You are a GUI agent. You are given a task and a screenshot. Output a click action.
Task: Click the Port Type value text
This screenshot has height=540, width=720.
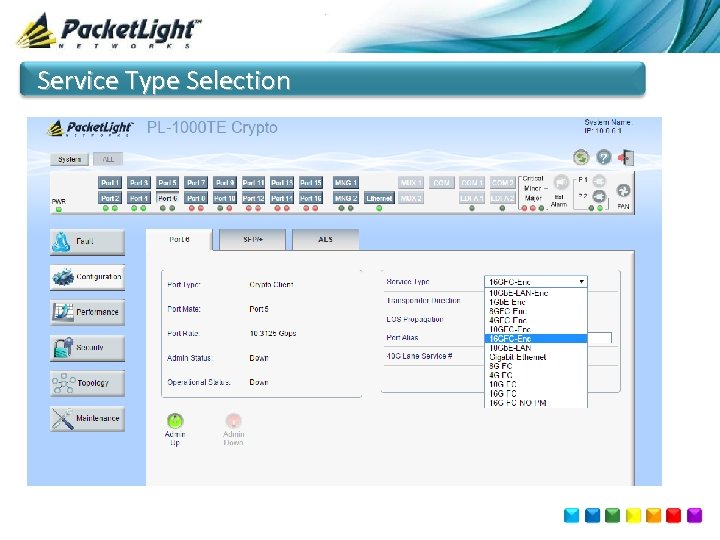(271, 285)
